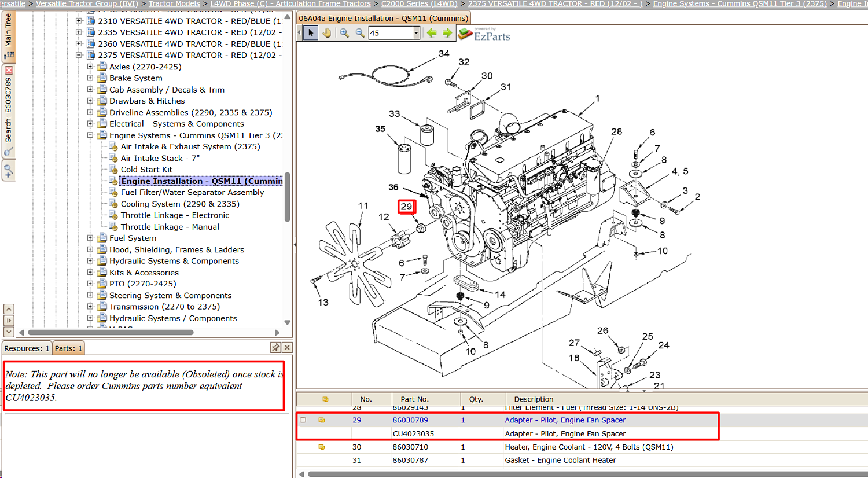Open Versatile Tractor Group (BVI) breadcrumb link
Viewport: 868px width, 478px height.
(x=87, y=3)
